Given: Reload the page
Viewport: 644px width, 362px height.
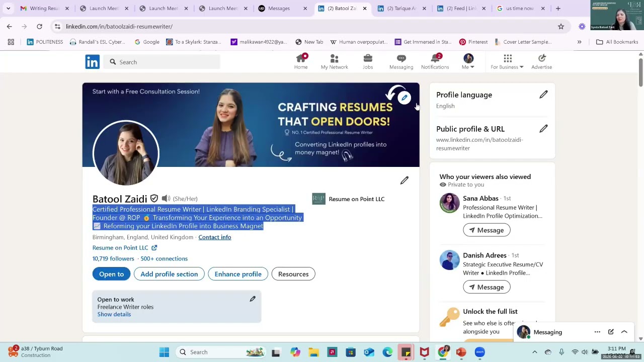Looking at the screenshot, I should pos(39,26).
